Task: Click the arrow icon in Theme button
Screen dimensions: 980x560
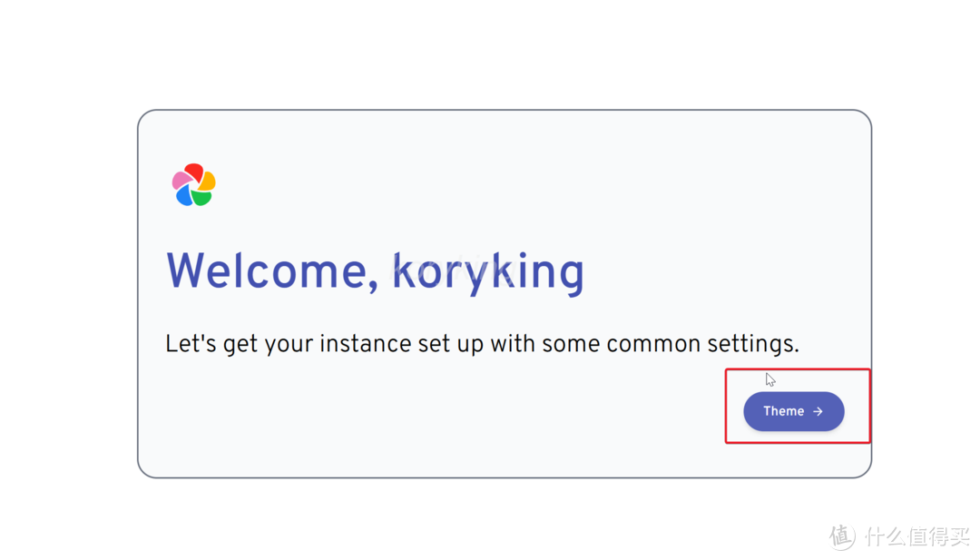Action: pos(818,412)
